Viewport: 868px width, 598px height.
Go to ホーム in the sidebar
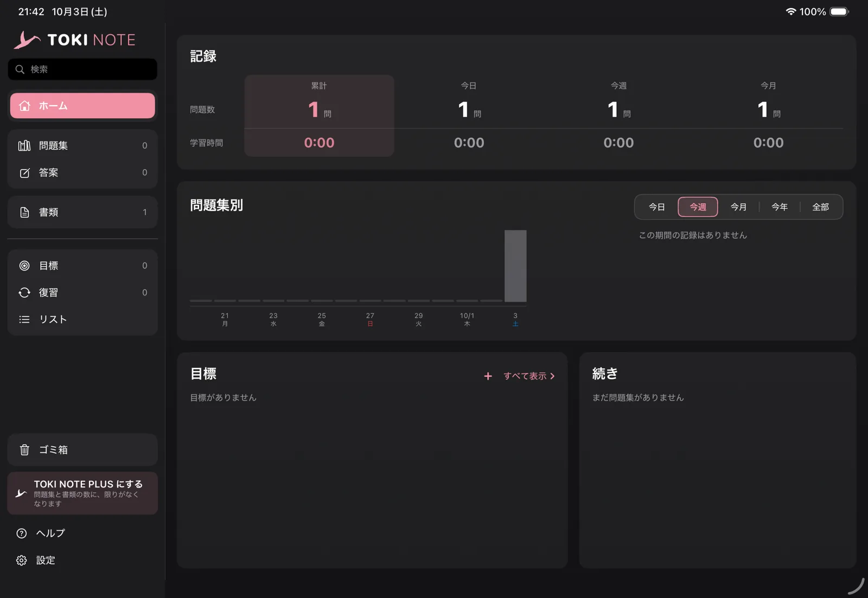click(82, 106)
